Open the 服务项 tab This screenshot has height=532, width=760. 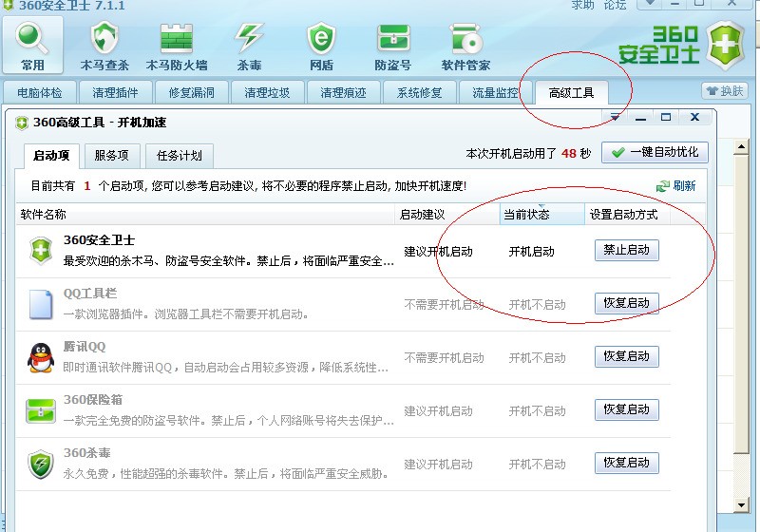(112, 156)
